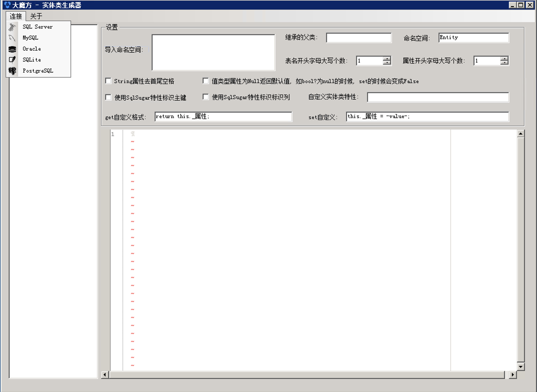Click 自定义实体类特性 input field
The image size is (537, 392).
click(x=438, y=97)
